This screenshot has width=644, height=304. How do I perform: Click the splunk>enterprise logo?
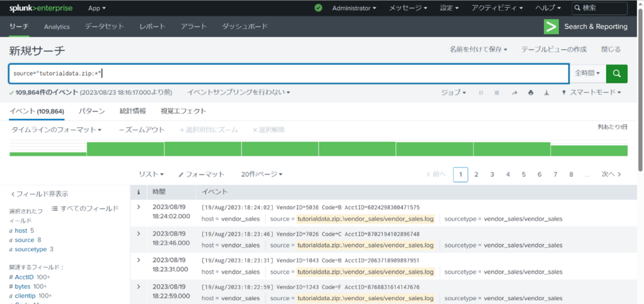[x=41, y=8]
